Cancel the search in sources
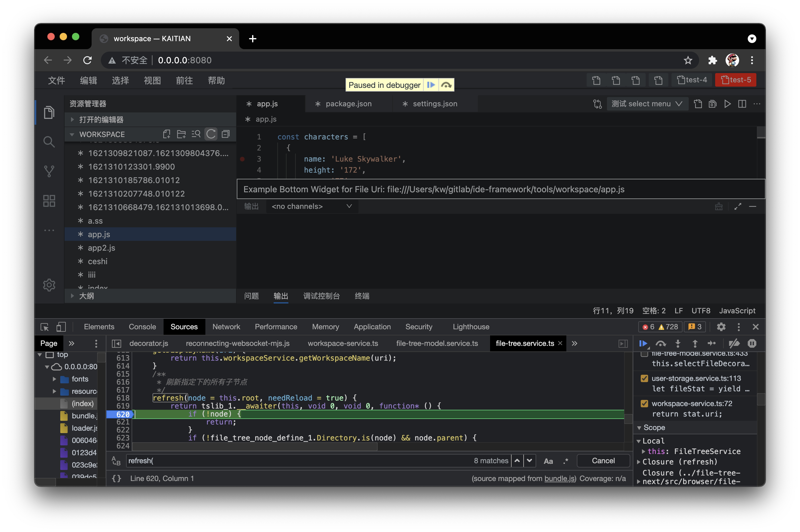800x532 pixels. point(603,461)
